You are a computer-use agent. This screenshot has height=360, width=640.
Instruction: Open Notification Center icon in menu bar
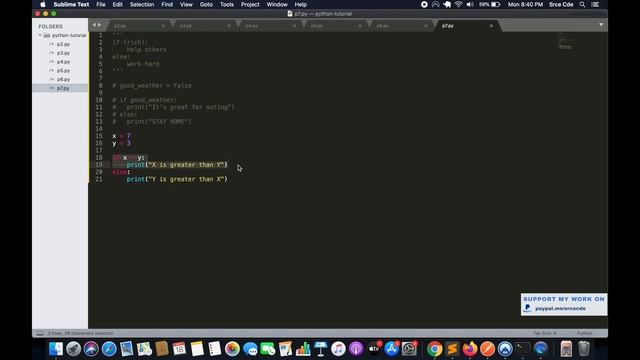[x=595, y=4]
